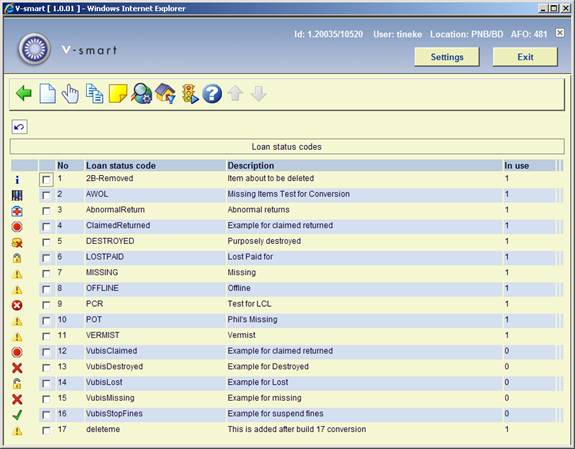The image size is (575, 449).
Task: Click 'Example for suspend fines' description
Action: pos(275,413)
